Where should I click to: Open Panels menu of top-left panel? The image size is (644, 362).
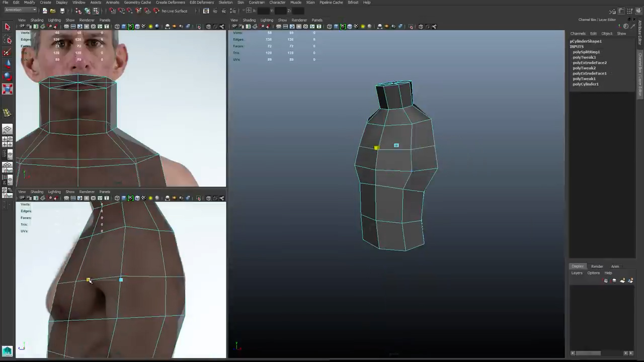click(105, 20)
